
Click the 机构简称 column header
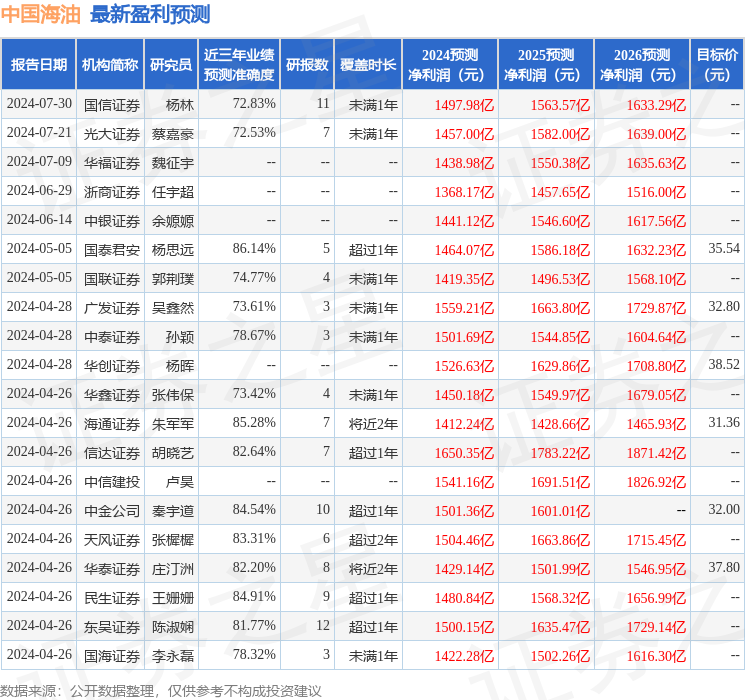click(110, 65)
